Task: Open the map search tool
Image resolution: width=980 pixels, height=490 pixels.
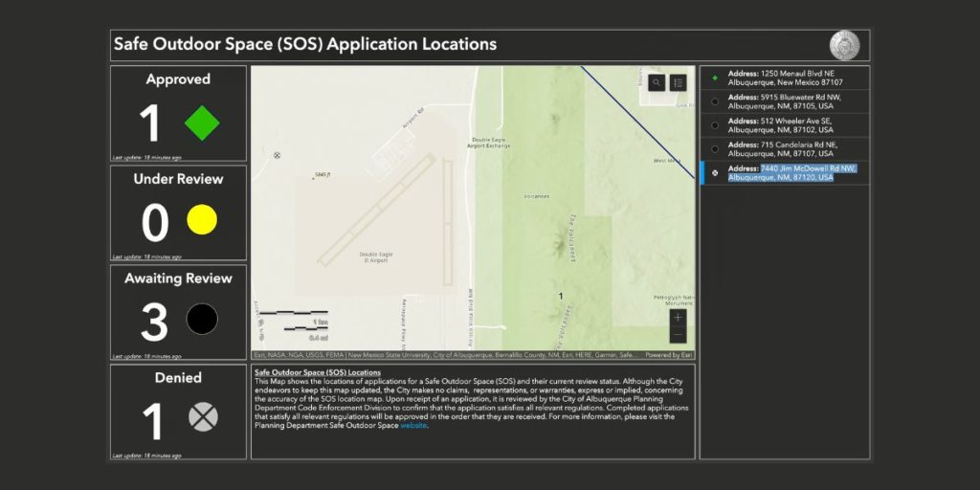Action: 657,83
